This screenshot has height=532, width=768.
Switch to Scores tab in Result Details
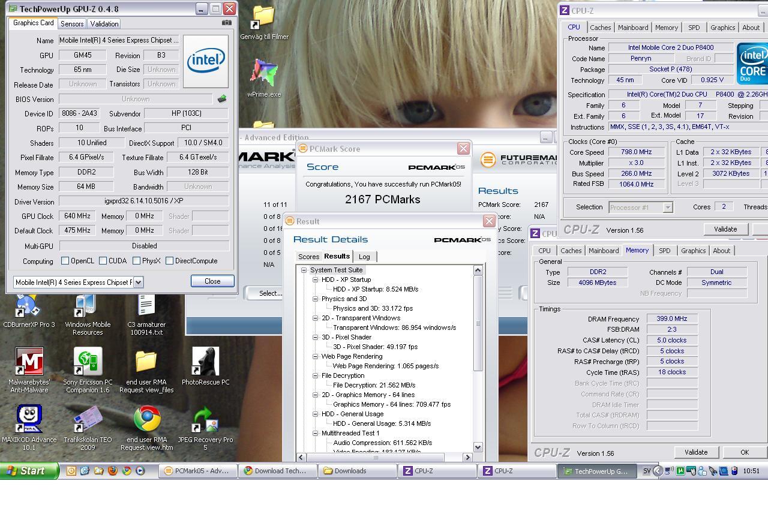pyautogui.click(x=308, y=257)
